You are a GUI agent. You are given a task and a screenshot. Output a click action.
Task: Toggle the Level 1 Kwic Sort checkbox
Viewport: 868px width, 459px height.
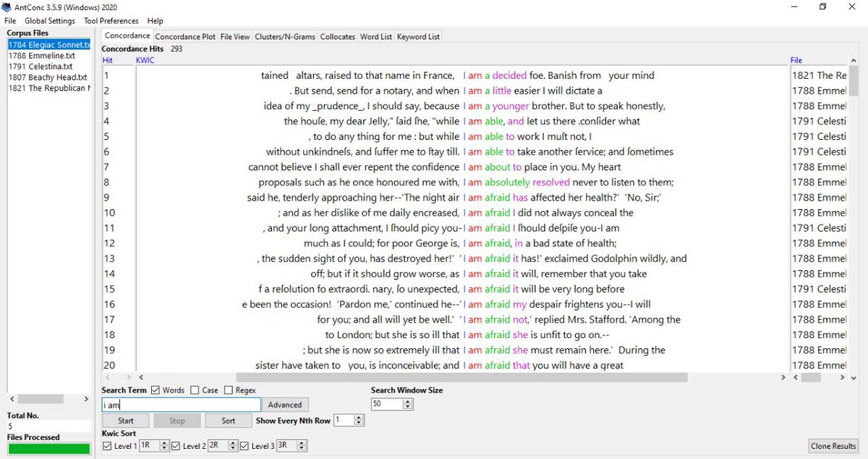107,446
